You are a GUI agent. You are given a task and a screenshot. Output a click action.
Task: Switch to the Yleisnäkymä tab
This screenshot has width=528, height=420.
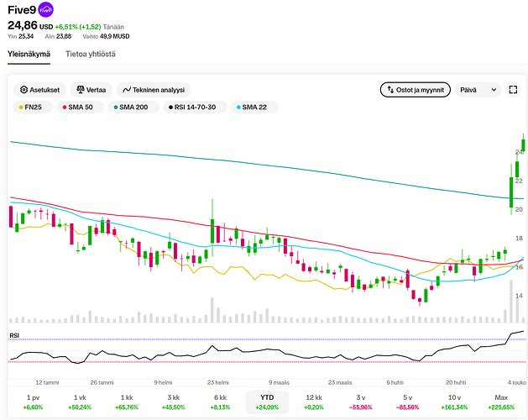tap(29, 54)
